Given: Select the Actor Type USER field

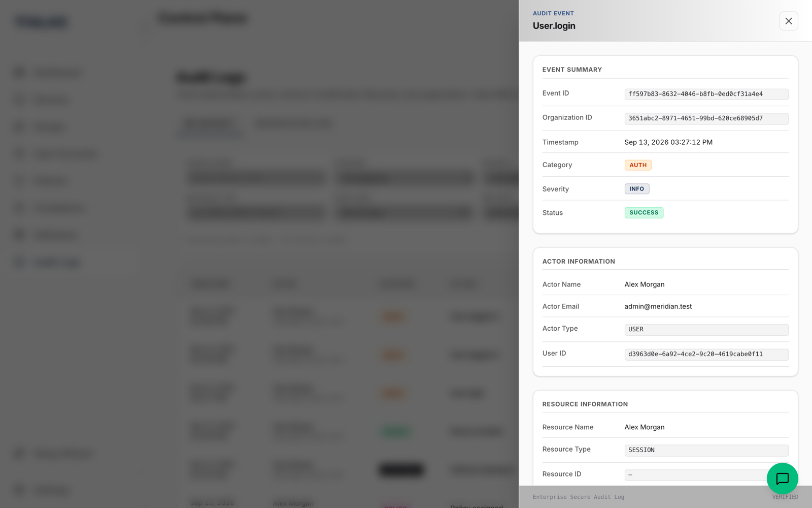Looking at the screenshot, I should [706, 329].
